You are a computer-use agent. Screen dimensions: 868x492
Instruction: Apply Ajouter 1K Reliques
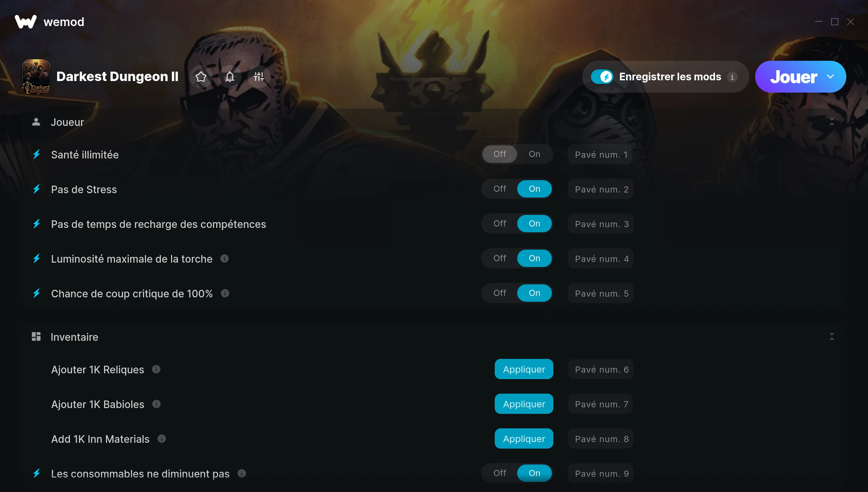tap(524, 369)
